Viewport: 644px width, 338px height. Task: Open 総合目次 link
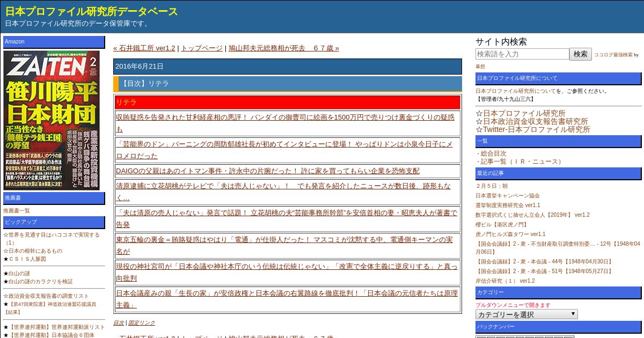(493, 153)
